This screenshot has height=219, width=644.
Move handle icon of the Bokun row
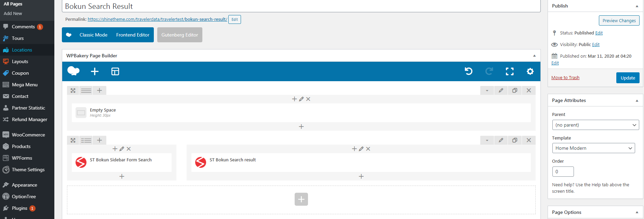[x=73, y=140]
